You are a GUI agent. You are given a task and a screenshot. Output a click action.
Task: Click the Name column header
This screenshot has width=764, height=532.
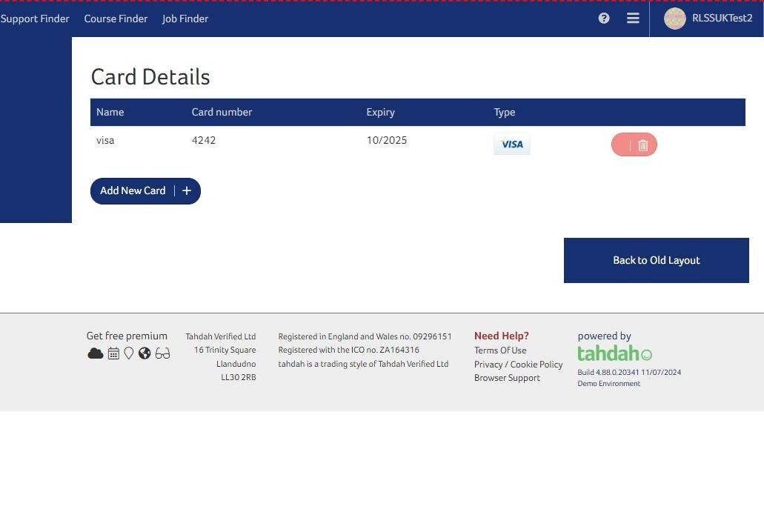(x=110, y=112)
